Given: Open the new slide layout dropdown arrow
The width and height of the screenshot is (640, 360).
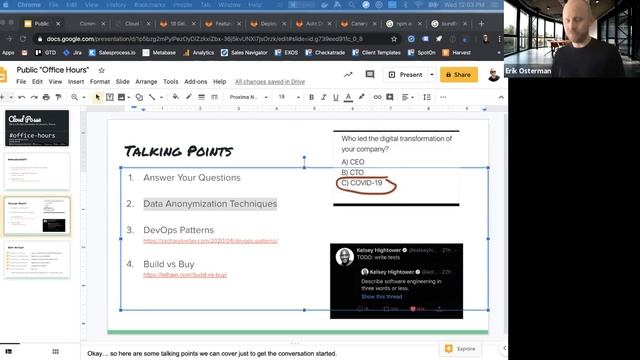Looking at the screenshot, I should point(11,97).
